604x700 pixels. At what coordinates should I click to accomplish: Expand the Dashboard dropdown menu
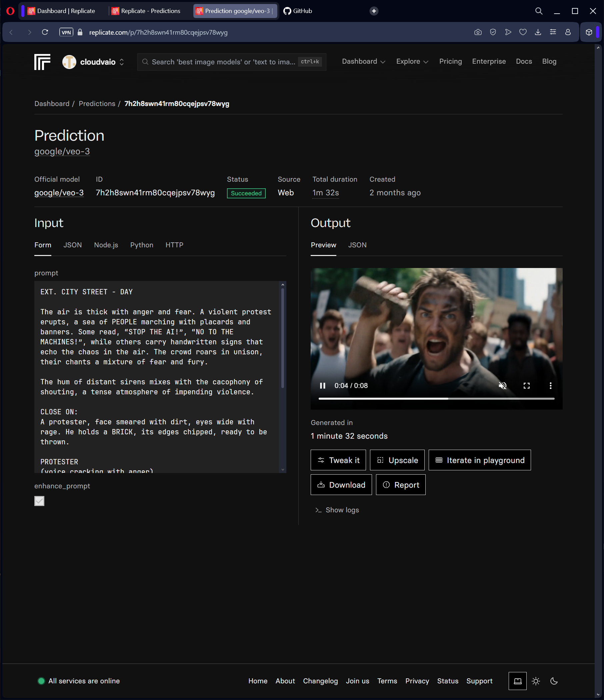[x=363, y=61]
